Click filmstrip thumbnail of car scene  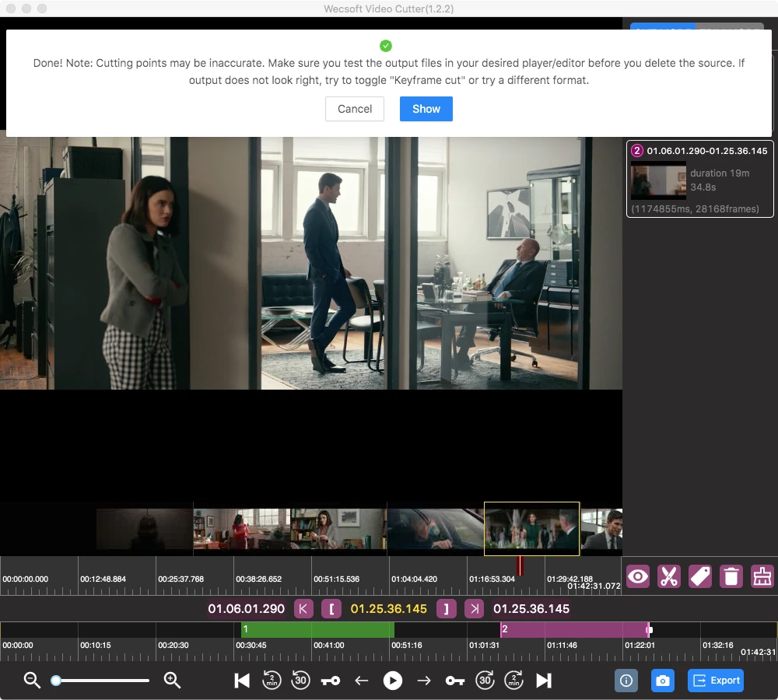[x=436, y=529]
